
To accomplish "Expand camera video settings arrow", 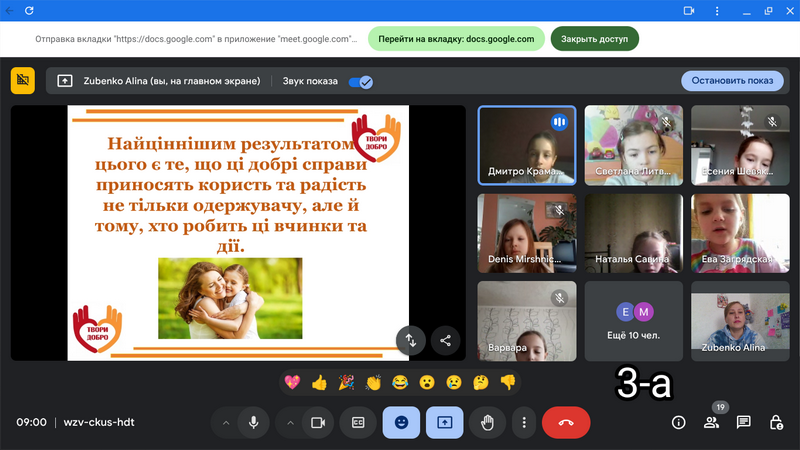I will coord(290,422).
